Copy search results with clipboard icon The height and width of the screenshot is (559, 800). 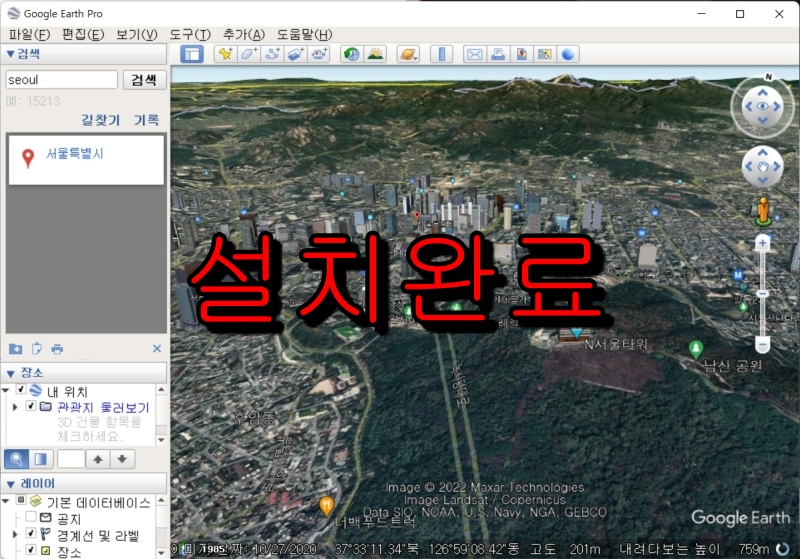37,349
